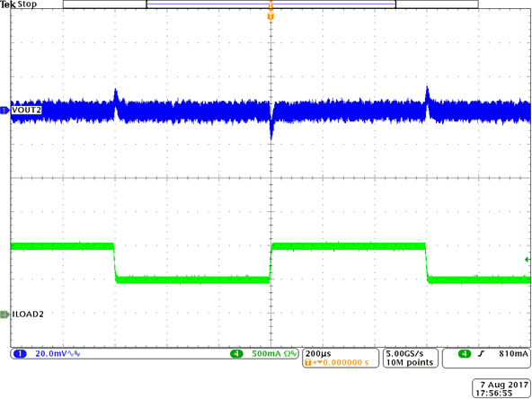
Task: Click the green channel 4 badge left of 500mA
Action: click(237, 354)
